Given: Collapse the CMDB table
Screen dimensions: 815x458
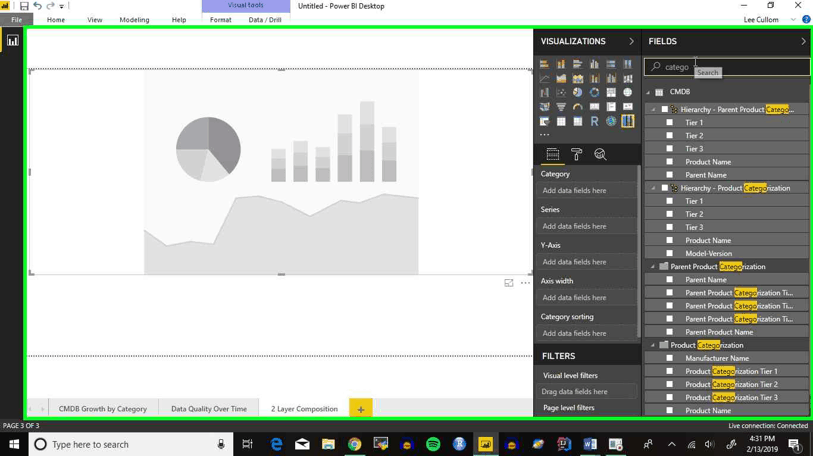Looking at the screenshot, I should [x=649, y=93].
